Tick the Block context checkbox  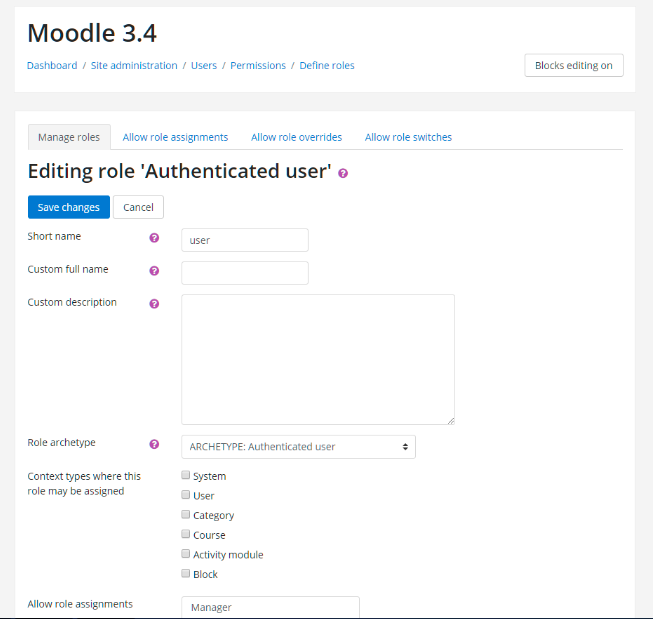tap(186, 573)
